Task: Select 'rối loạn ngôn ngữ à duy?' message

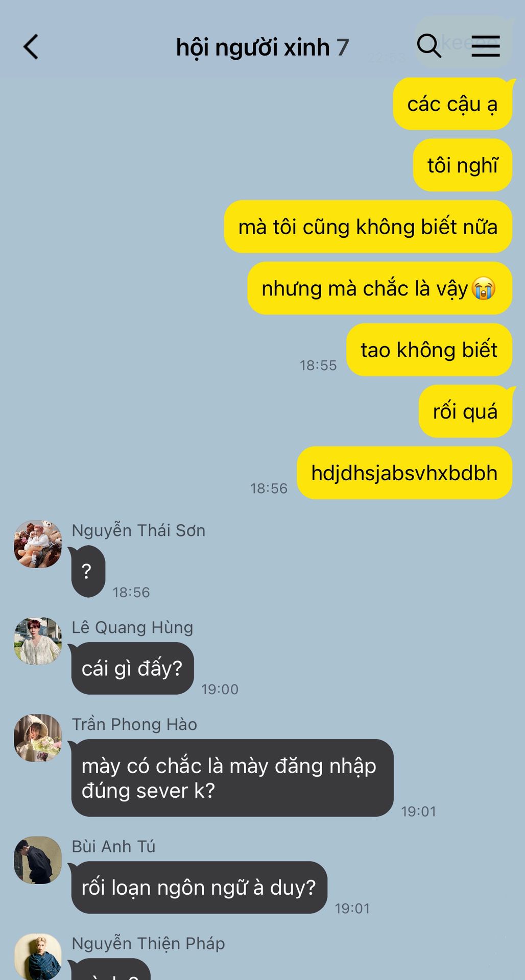Action: 199,888
